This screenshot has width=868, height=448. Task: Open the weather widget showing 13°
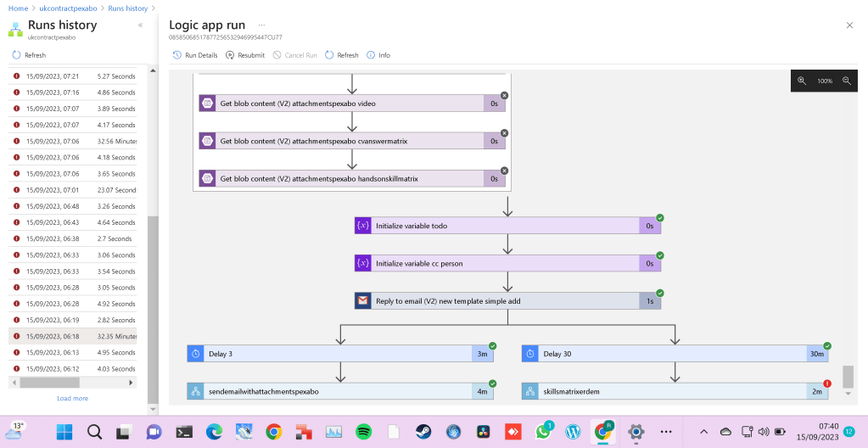click(x=15, y=431)
